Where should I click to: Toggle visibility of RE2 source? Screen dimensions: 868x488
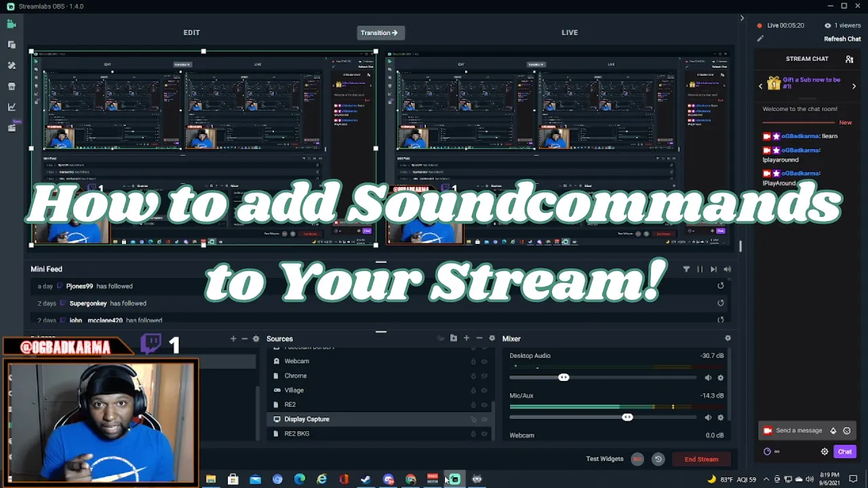pos(484,405)
